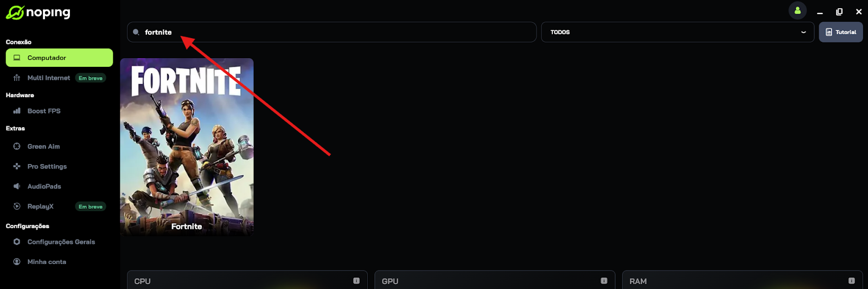Click the search magnifier icon
The height and width of the screenshot is (289, 868).
click(136, 32)
